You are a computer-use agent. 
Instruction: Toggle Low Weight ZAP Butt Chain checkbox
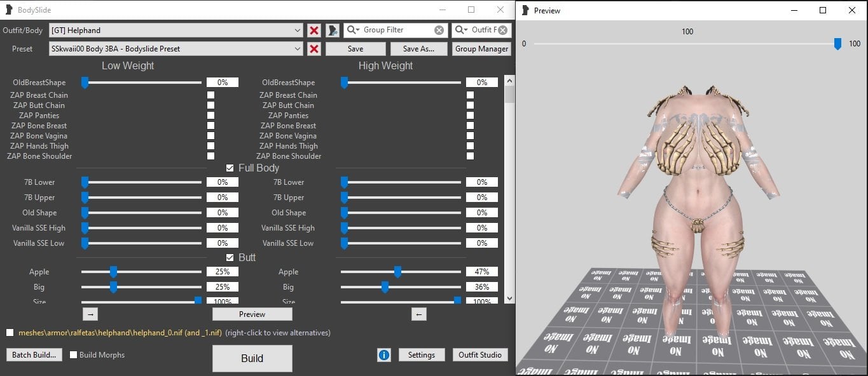click(210, 105)
